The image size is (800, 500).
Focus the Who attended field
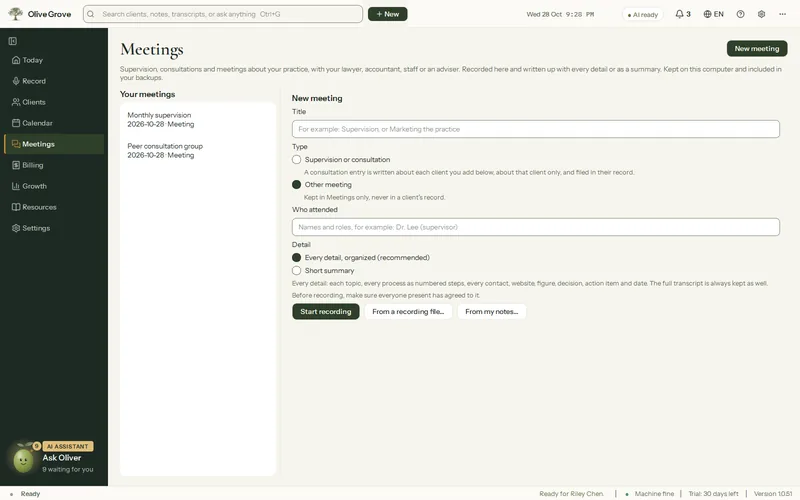pos(536,227)
